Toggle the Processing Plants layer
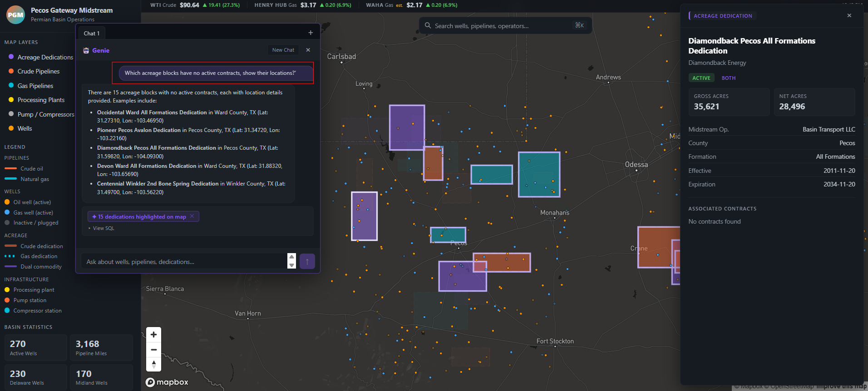 (x=41, y=100)
